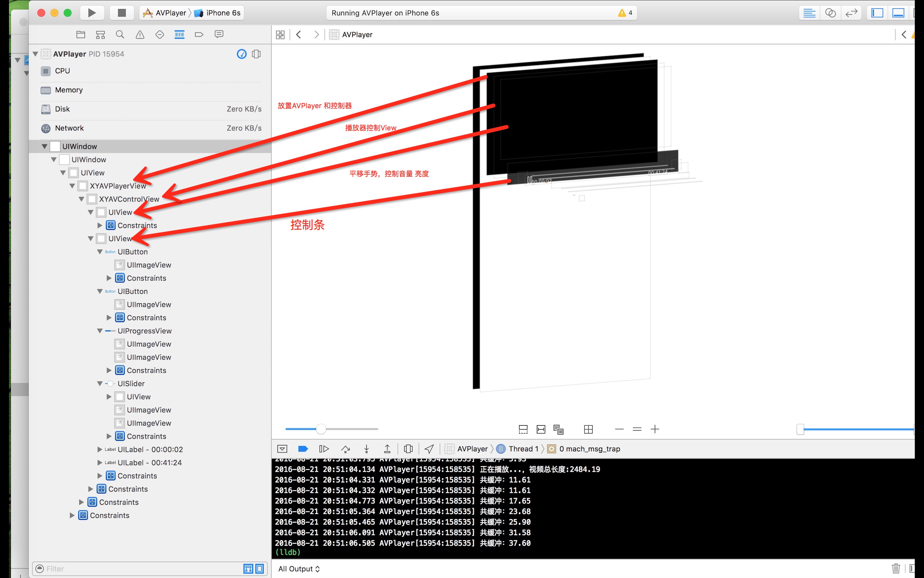Toggle show constraints button

(x=541, y=429)
